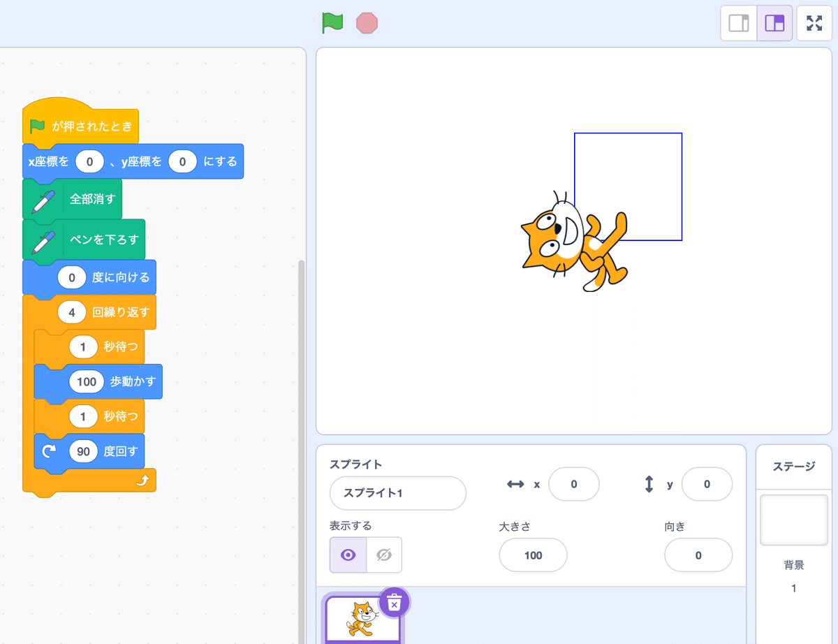Click the sprite name field スプライト1
838x644 pixels.
(398, 493)
